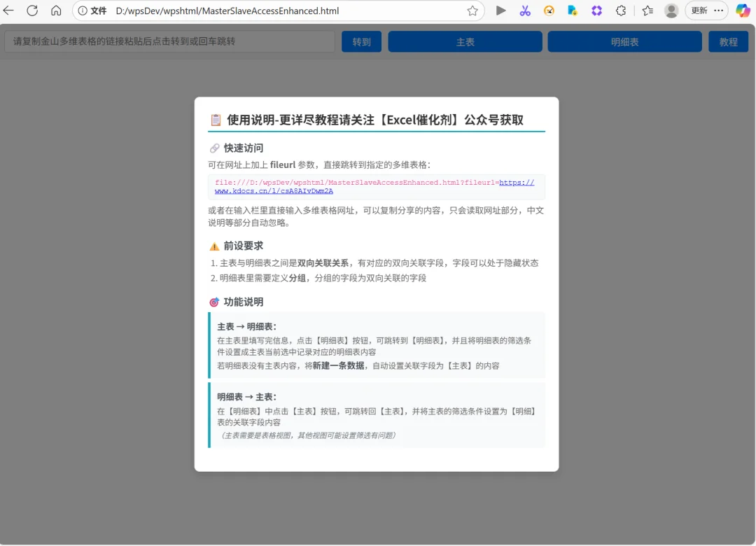The width and height of the screenshot is (756, 546).
Task: Click the italic note 主表需要是表格视图
Action: pyautogui.click(x=309, y=435)
